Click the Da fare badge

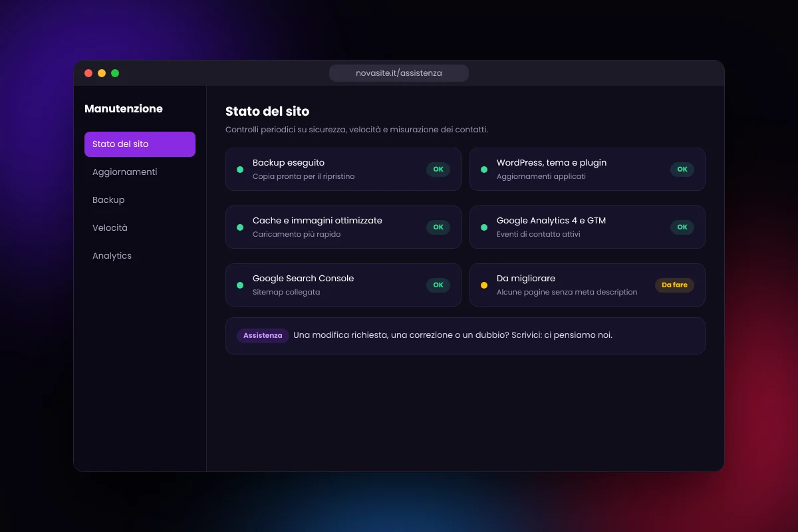coord(674,285)
